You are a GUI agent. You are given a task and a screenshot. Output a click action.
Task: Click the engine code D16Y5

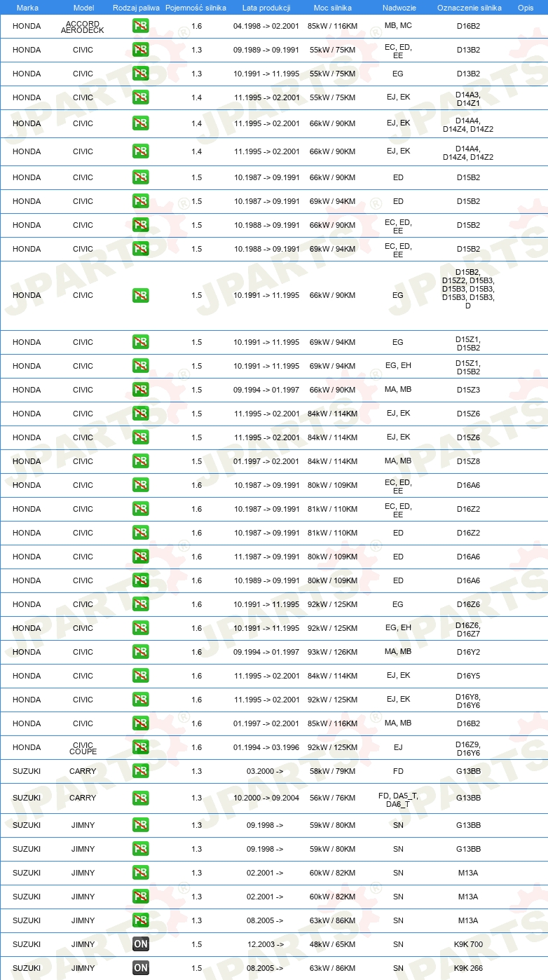point(468,676)
